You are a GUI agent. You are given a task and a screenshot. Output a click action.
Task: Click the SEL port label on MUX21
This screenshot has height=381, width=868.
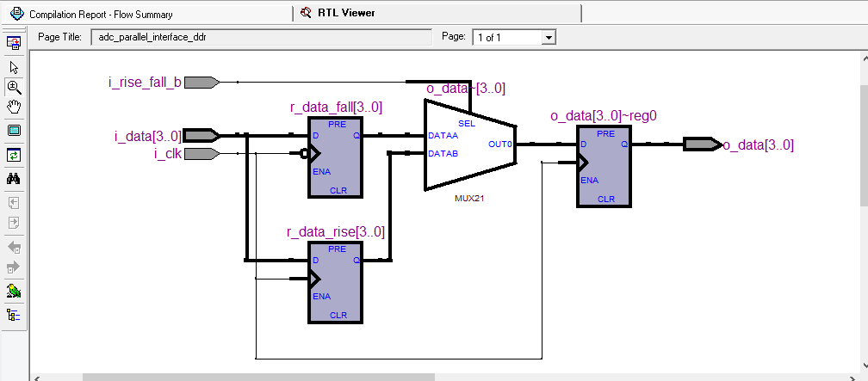pos(467,123)
